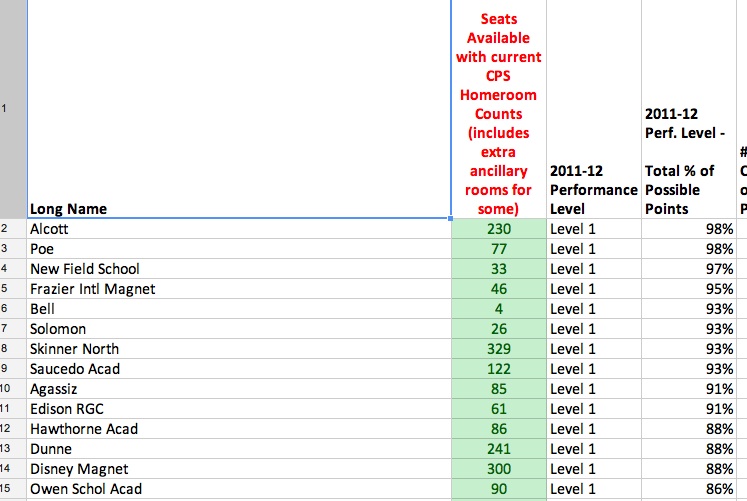
Task: Select the cell containing Skinner North
Action: tap(238, 349)
